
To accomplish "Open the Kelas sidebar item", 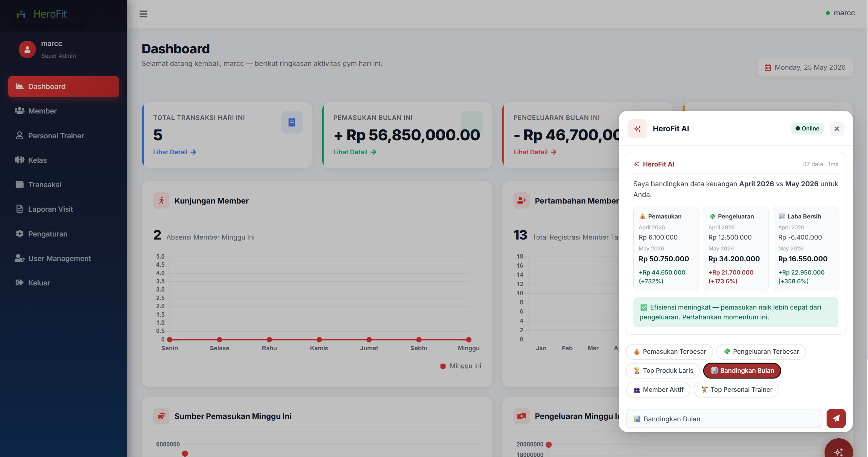I will pyautogui.click(x=64, y=160).
